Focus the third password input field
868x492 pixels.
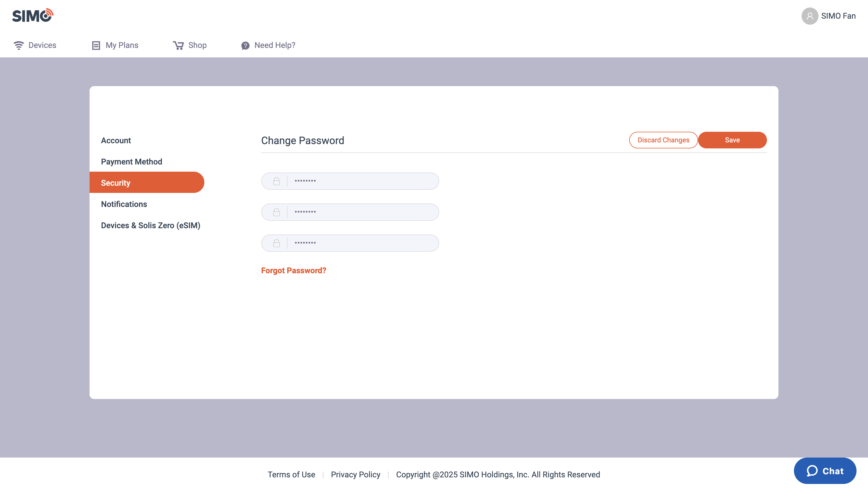click(350, 243)
